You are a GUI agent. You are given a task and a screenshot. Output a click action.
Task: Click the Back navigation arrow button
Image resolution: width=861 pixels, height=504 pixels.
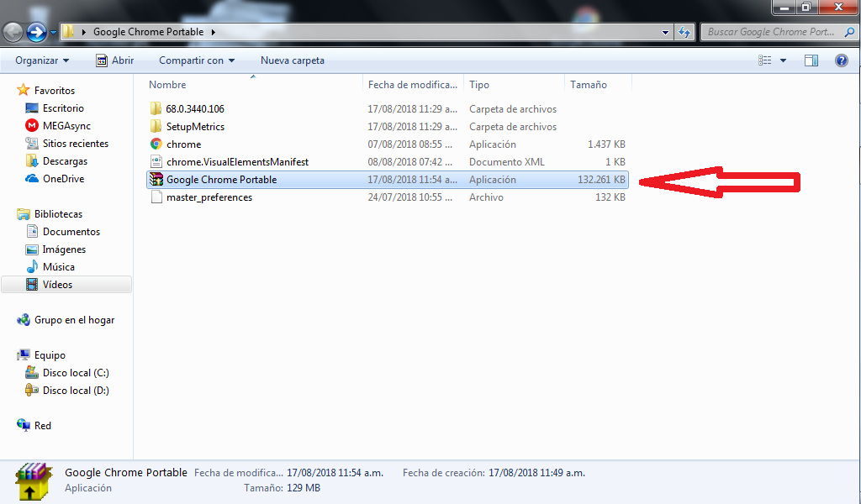(x=13, y=32)
